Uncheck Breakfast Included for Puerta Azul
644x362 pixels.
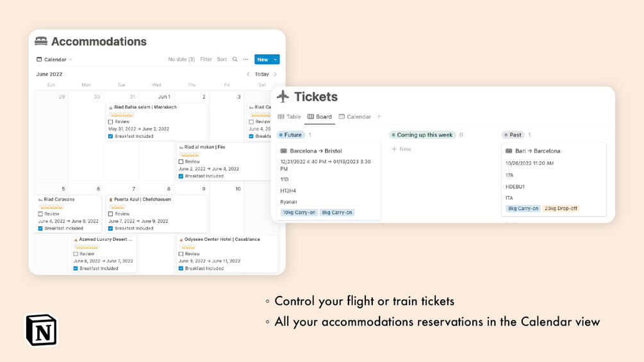[x=111, y=228]
